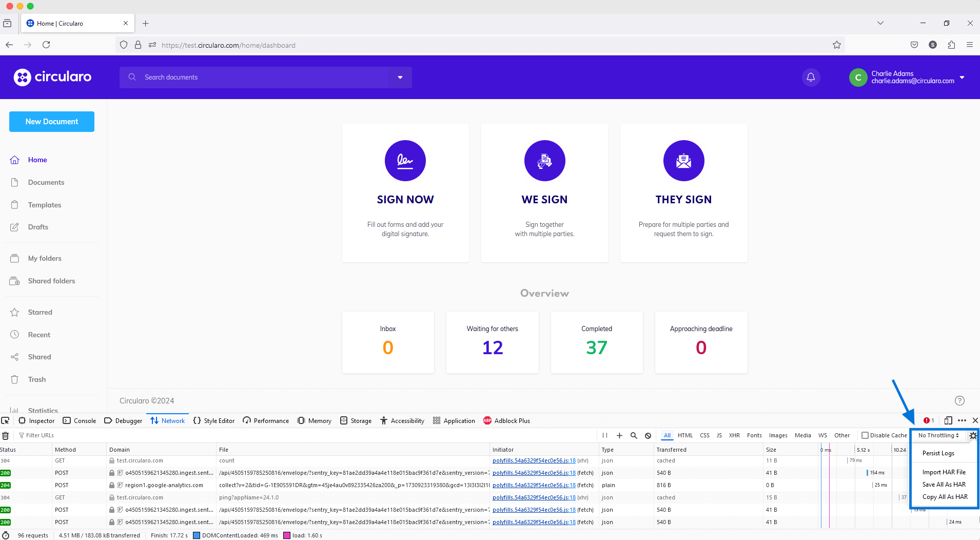
Task: Toggle Persist Logs option
Action: pyautogui.click(x=938, y=453)
